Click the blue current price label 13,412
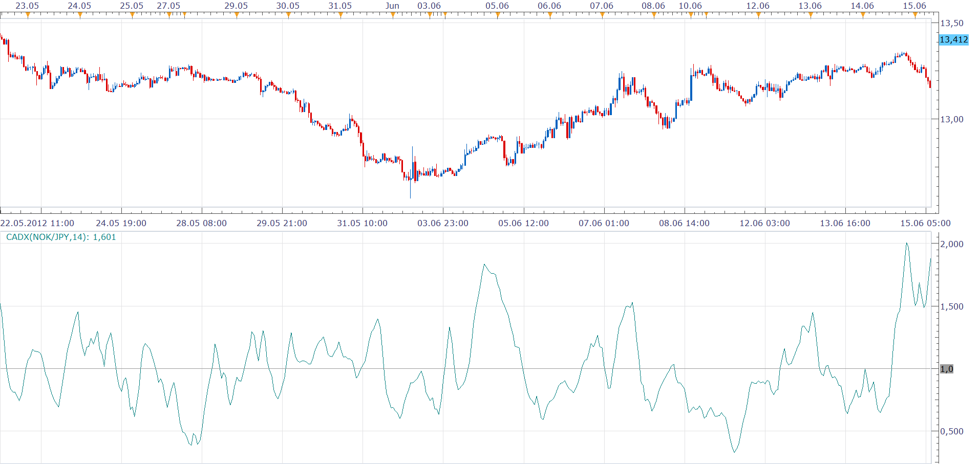980x464 pixels. point(954,40)
